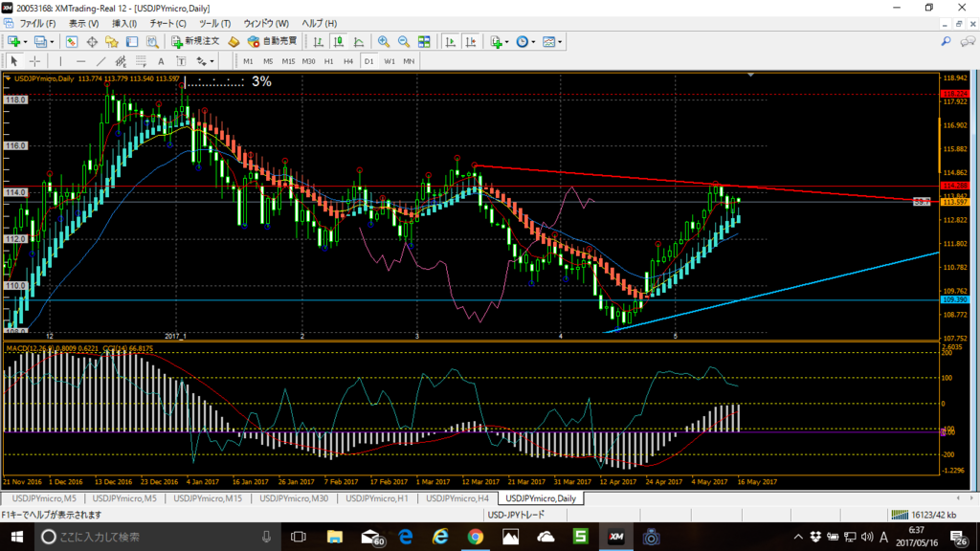980x551 pixels.
Task: Switch timeframe to M30
Action: (x=309, y=61)
